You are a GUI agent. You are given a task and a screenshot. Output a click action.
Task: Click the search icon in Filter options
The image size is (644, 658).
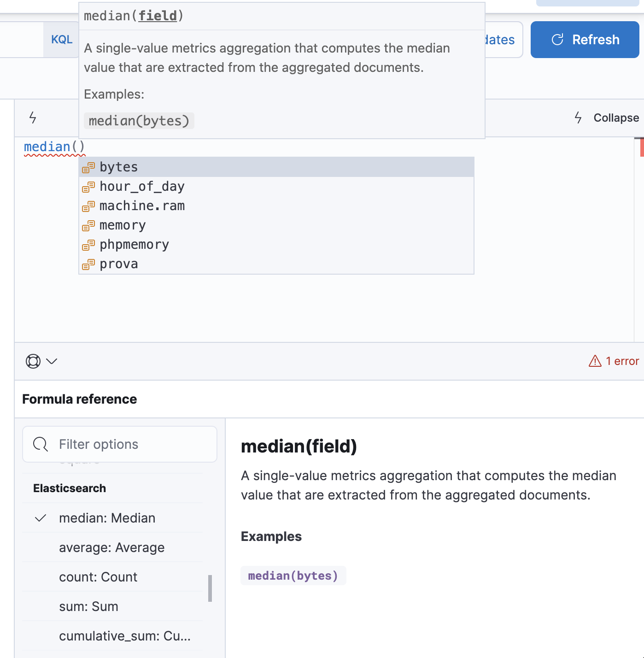coord(41,444)
